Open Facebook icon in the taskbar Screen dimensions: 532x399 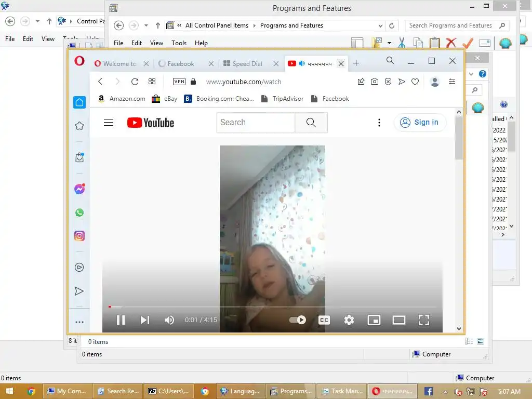tap(429, 391)
